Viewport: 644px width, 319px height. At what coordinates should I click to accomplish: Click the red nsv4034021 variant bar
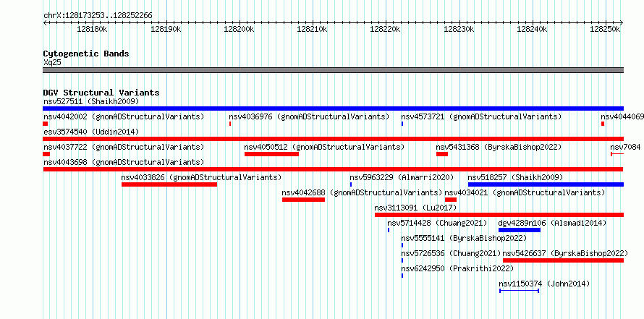point(451,200)
